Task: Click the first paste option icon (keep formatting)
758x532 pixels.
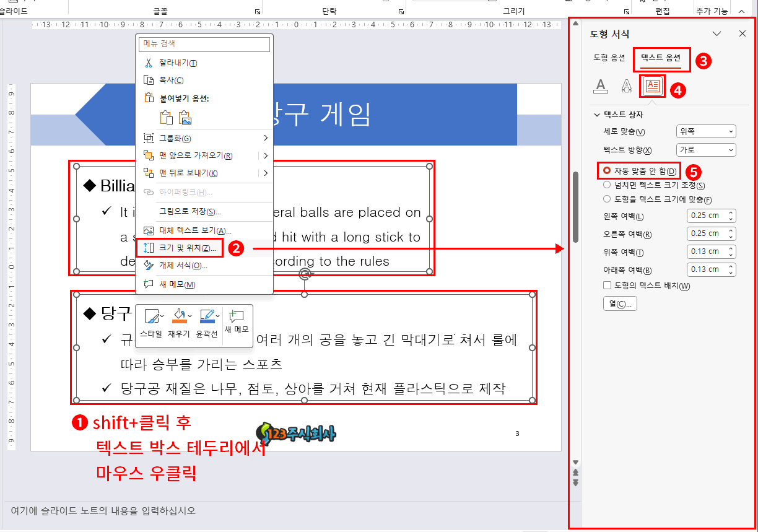Action: coord(166,118)
